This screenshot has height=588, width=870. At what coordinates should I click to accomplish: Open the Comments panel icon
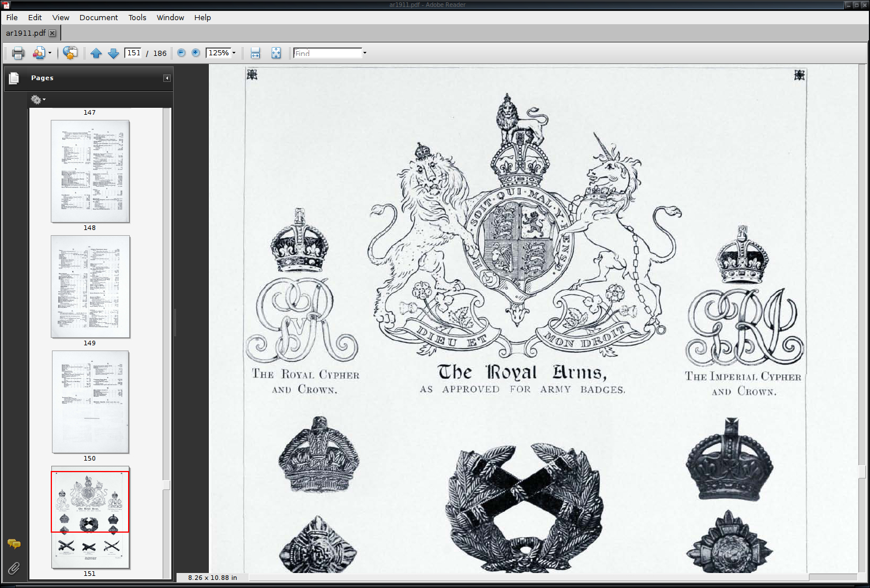point(14,544)
